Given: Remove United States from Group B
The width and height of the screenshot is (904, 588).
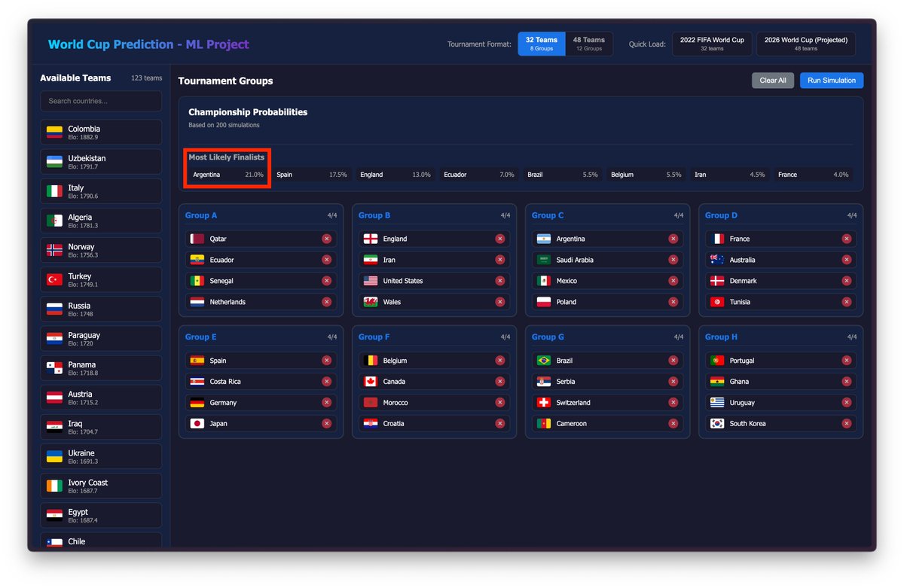Looking at the screenshot, I should tap(499, 281).
